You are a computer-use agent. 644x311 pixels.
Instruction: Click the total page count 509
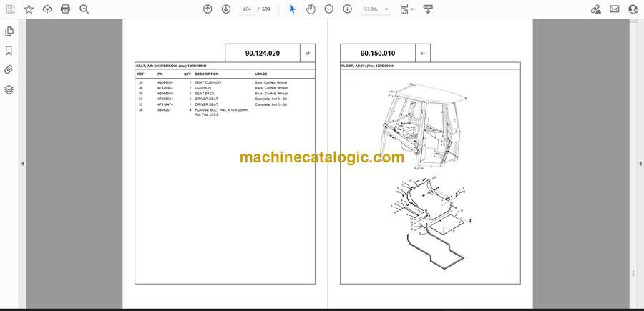pos(265,9)
